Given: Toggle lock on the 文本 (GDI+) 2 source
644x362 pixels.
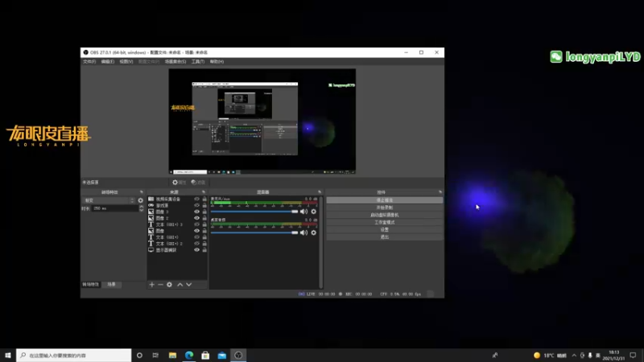Looking at the screenshot, I should click(204, 244).
